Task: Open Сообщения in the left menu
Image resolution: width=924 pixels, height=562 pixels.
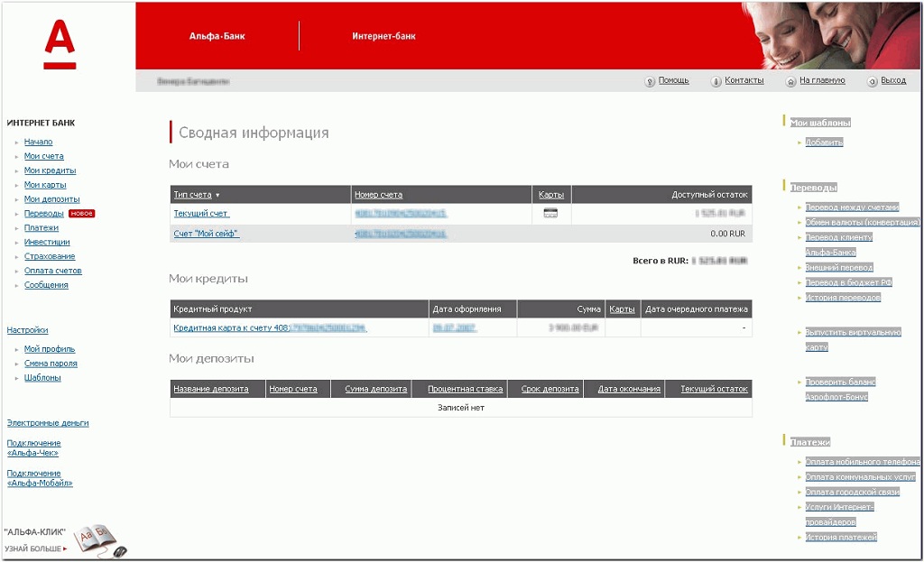Action: 46,285
